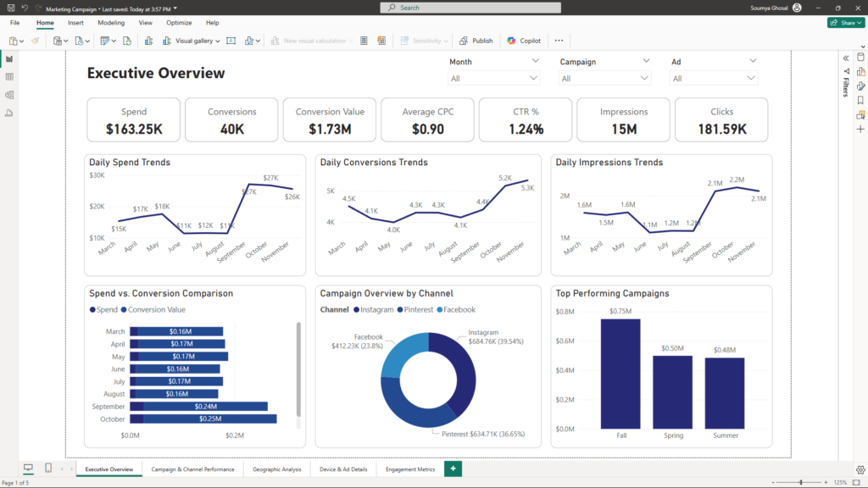The image size is (868, 488).
Task: Open the Modeling ribbon tab
Action: tap(111, 23)
